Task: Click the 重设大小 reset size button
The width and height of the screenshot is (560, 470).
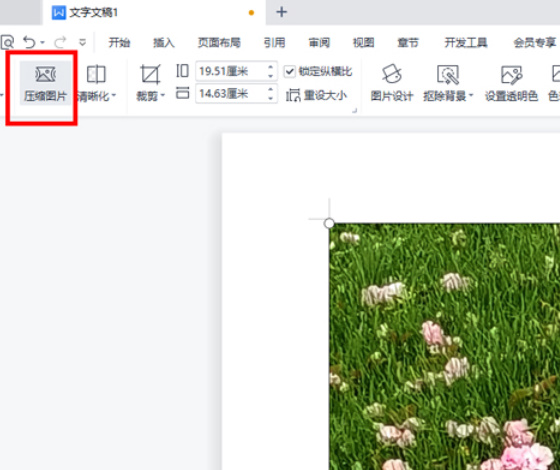Action: (316, 95)
